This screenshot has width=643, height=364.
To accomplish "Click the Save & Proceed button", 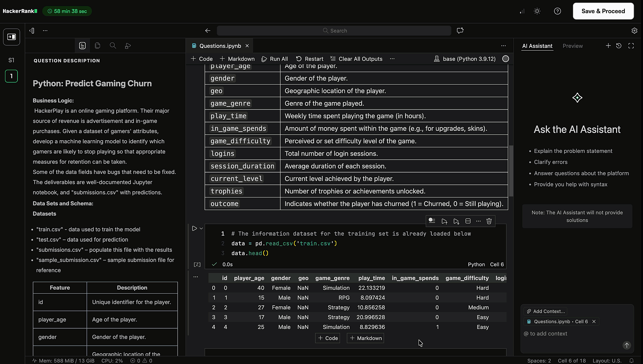I will pyautogui.click(x=603, y=11).
